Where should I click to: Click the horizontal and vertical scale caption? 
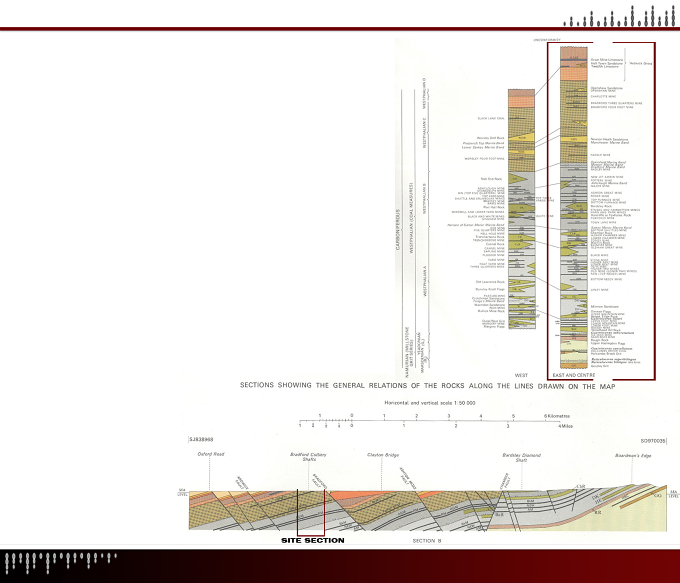click(430, 403)
